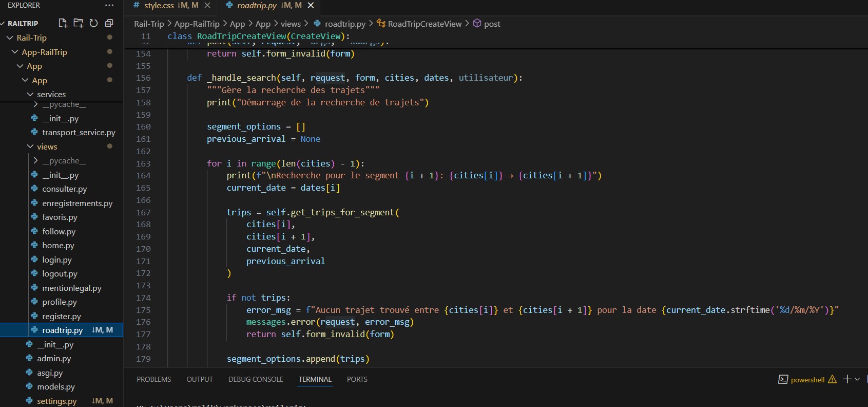Select the Terminal panel tab
This screenshot has width=868, height=407.
tap(315, 379)
